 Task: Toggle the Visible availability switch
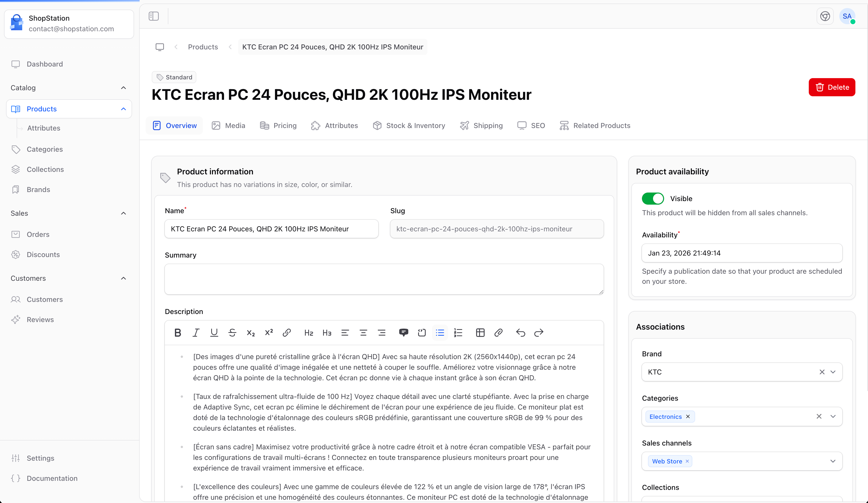coord(653,198)
